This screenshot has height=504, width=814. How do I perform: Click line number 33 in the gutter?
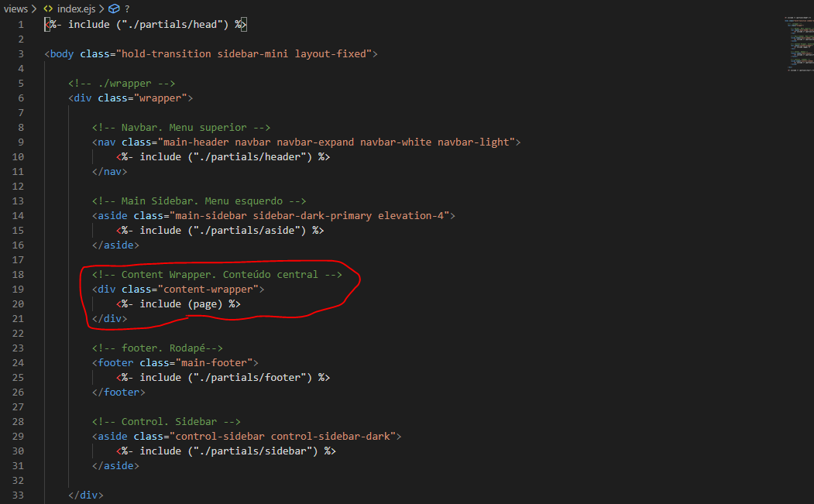click(18, 495)
